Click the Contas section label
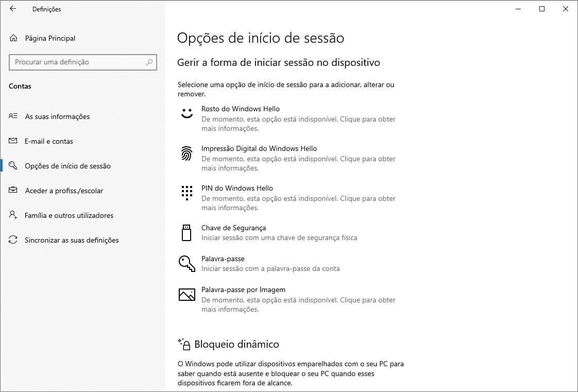This screenshot has width=578, height=392. tap(20, 86)
